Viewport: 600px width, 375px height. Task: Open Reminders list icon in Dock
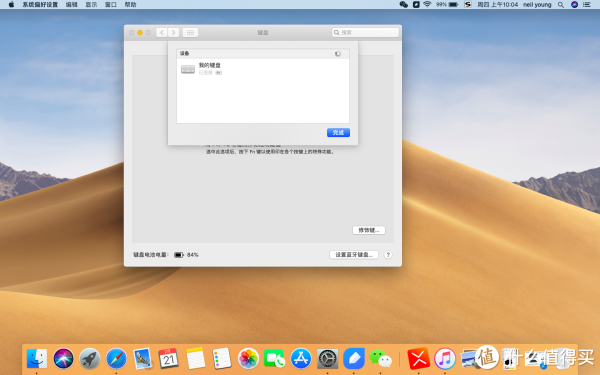[222, 359]
